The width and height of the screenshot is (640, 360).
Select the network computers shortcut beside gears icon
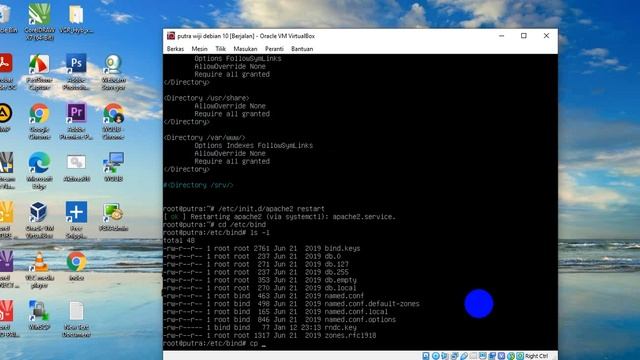pos(113,167)
